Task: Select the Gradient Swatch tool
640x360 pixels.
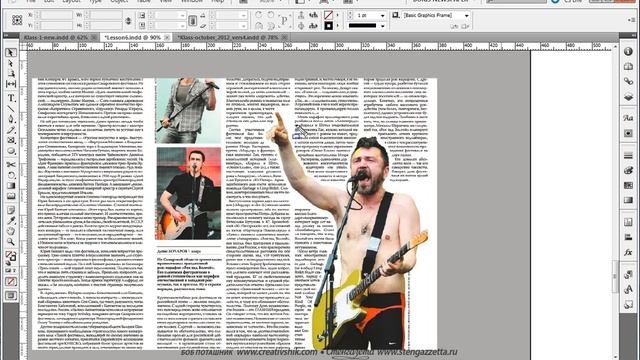Action: (11, 186)
